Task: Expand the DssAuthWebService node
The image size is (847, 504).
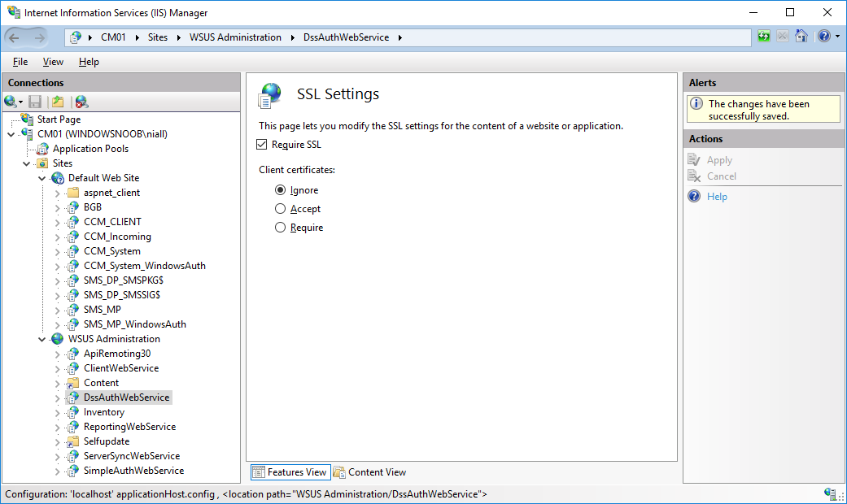Action: pos(58,398)
